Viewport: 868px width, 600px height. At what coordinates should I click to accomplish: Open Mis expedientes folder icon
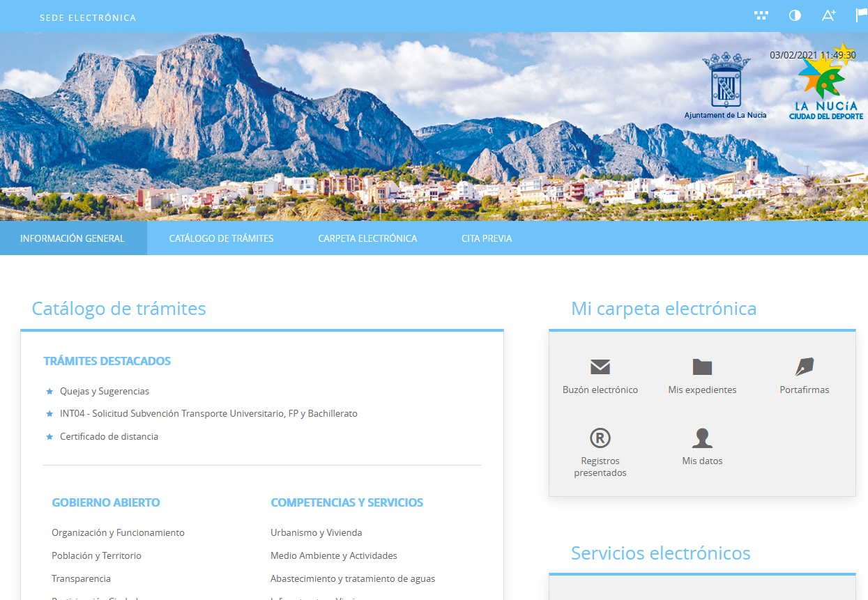pos(702,367)
